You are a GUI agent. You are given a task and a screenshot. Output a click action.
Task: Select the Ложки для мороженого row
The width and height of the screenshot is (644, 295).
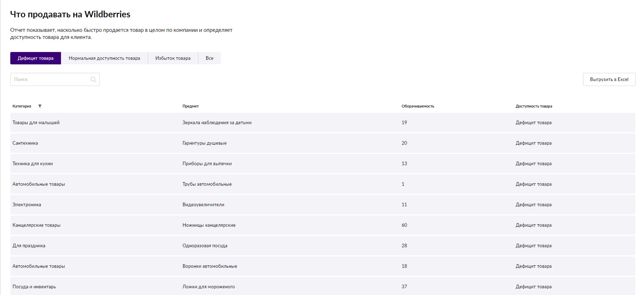(323, 286)
